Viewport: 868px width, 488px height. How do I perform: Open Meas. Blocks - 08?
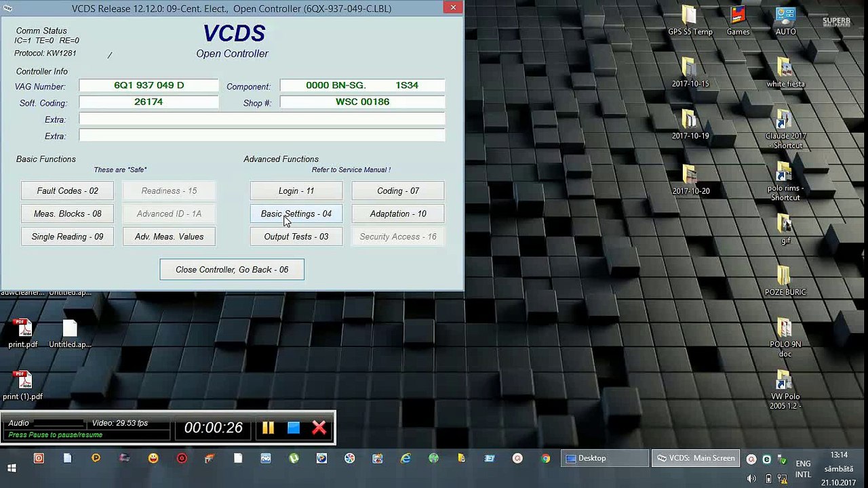coord(67,214)
